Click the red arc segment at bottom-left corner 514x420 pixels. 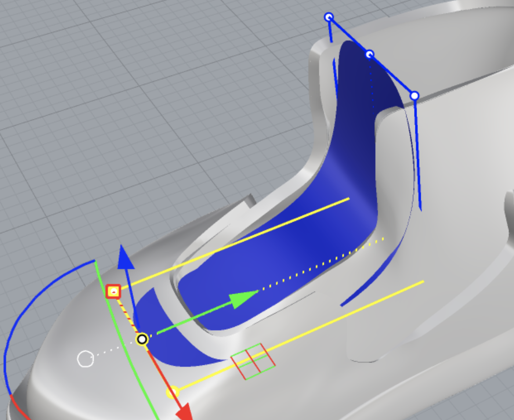(x=18, y=408)
